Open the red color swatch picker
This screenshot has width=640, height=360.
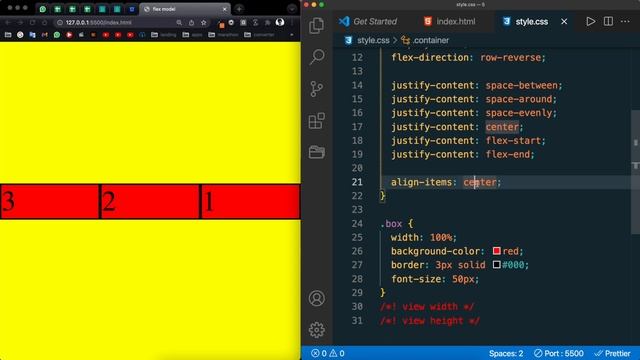(x=496, y=251)
